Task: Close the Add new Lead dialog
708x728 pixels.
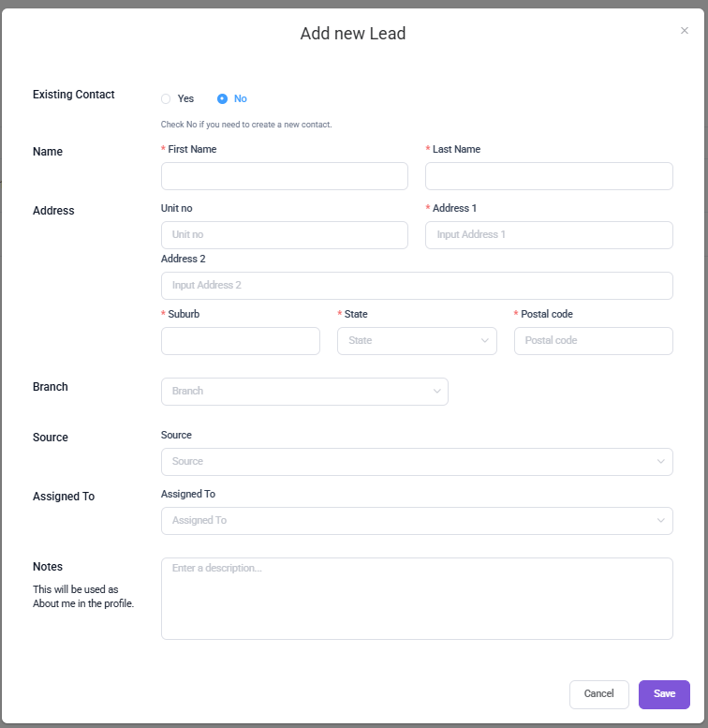Action: click(684, 31)
